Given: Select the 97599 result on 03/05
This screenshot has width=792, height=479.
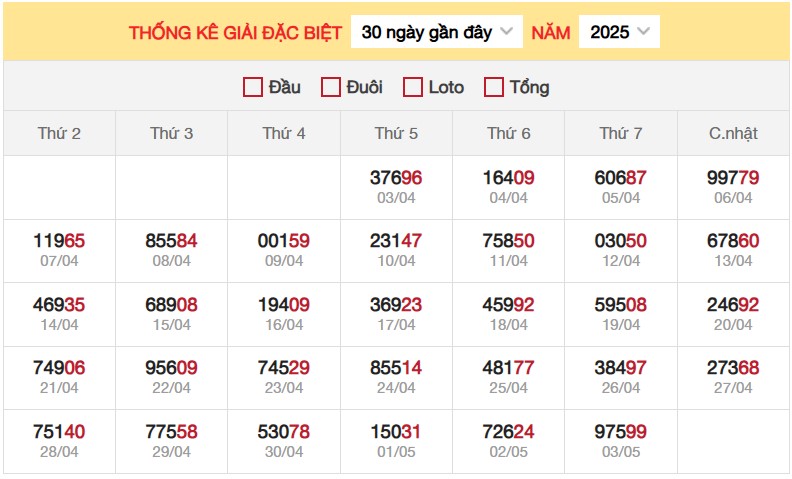Looking at the screenshot, I should (621, 441).
